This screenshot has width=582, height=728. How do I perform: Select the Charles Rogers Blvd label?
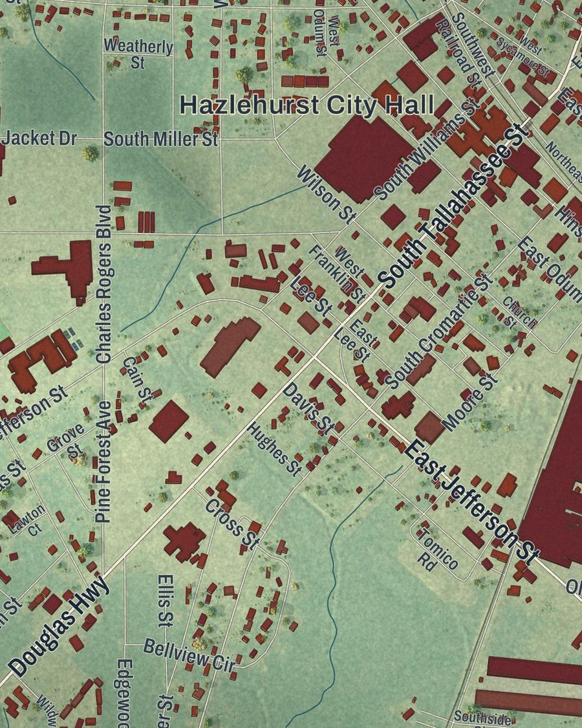[103, 283]
